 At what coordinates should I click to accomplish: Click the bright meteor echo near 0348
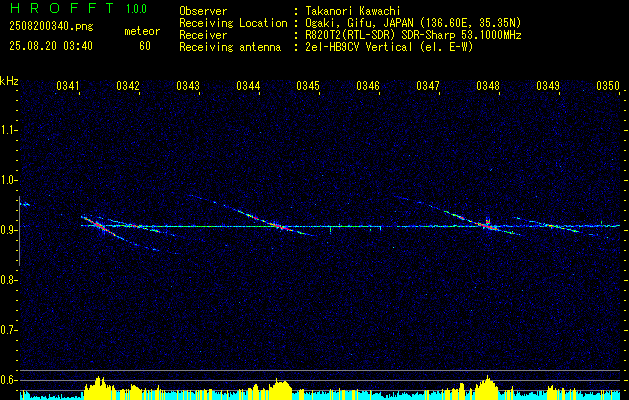(x=487, y=225)
